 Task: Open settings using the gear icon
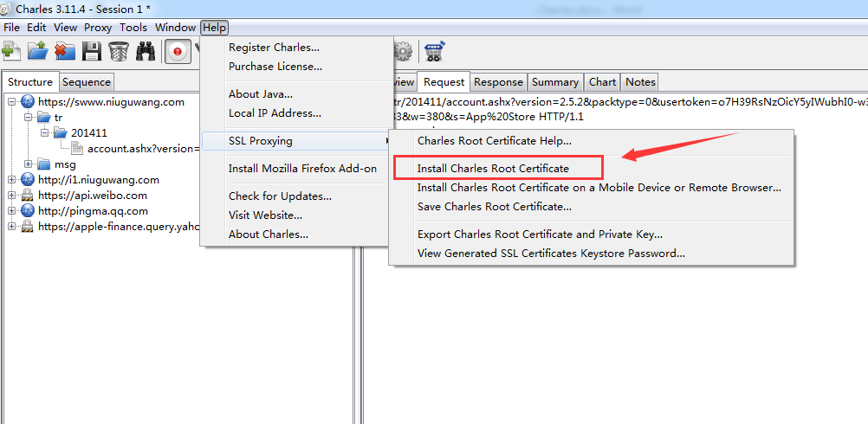tap(403, 51)
